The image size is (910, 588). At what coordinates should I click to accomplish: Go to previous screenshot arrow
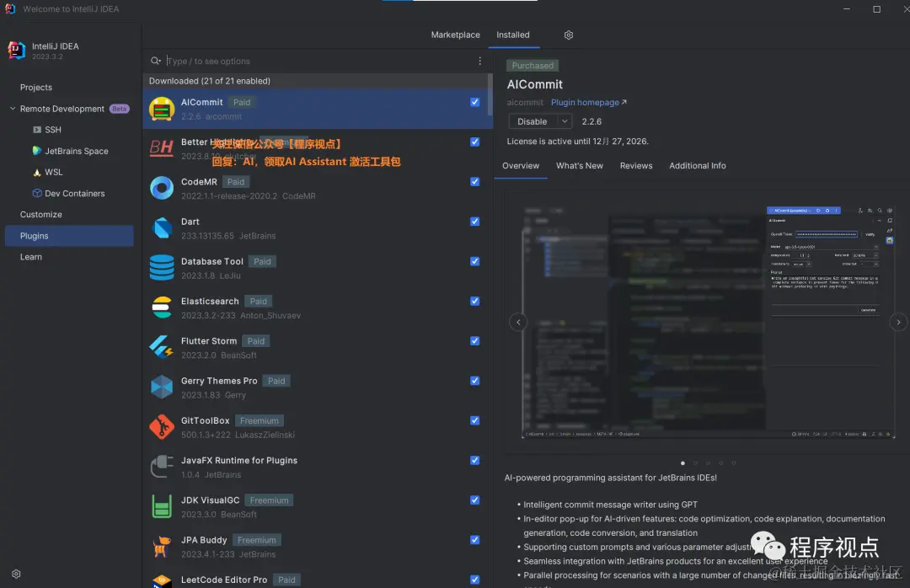click(518, 322)
